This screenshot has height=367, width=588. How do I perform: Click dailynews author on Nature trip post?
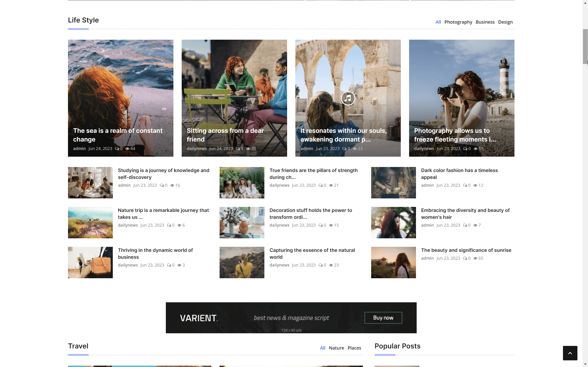click(x=128, y=225)
